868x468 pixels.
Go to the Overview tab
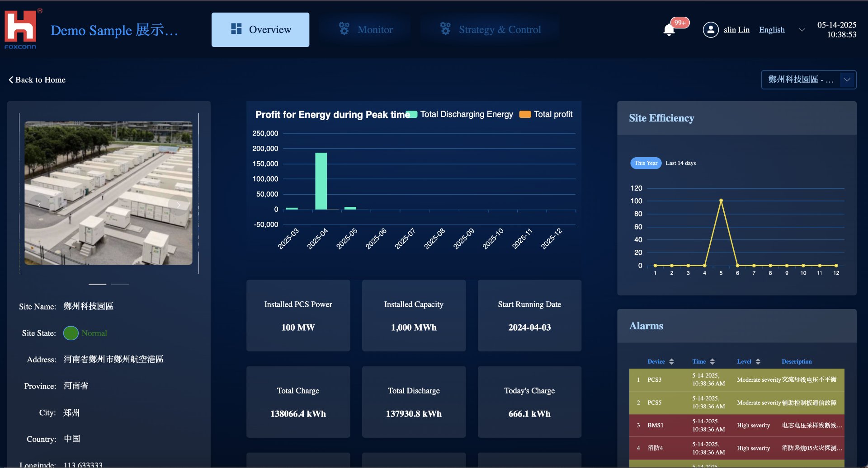(x=260, y=30)
